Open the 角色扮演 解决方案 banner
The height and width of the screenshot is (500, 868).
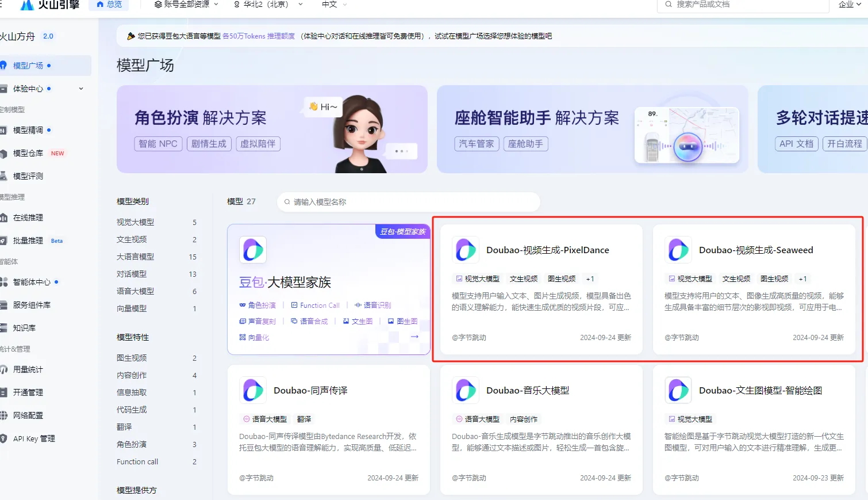click(272, 129)
